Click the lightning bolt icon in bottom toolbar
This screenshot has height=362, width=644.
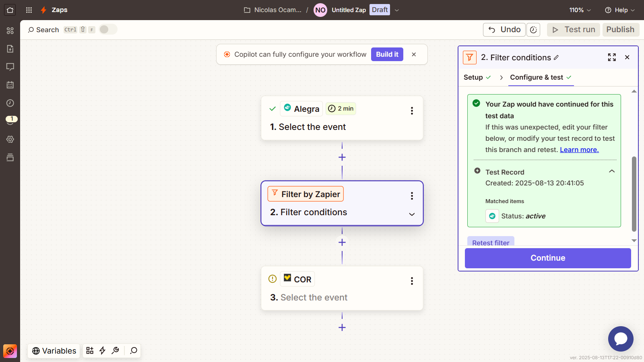pos(103,351)
